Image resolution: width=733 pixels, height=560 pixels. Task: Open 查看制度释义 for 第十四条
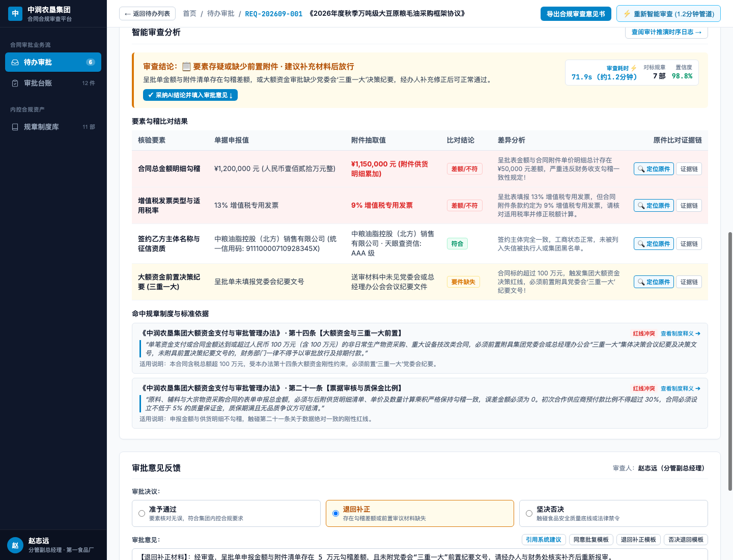[681, 333]
